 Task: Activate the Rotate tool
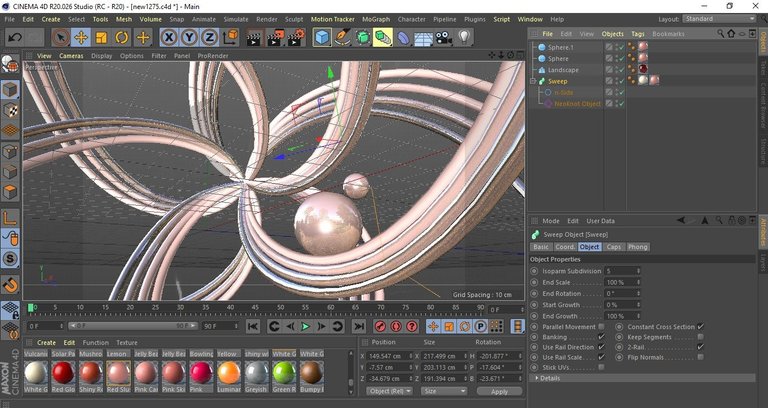(x=122, y=37)
